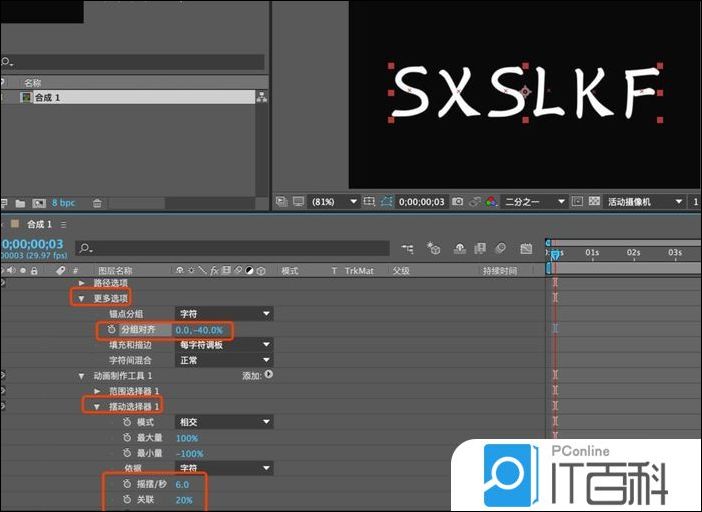Click the 添加 animator add arrow button
Screen dimensions: 702x512
(x=268, y=375)
